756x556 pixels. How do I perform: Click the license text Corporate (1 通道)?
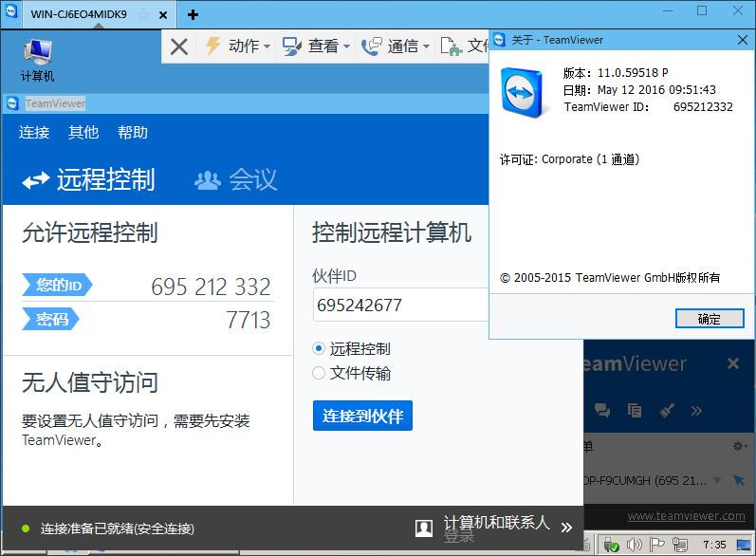point(590,159)
